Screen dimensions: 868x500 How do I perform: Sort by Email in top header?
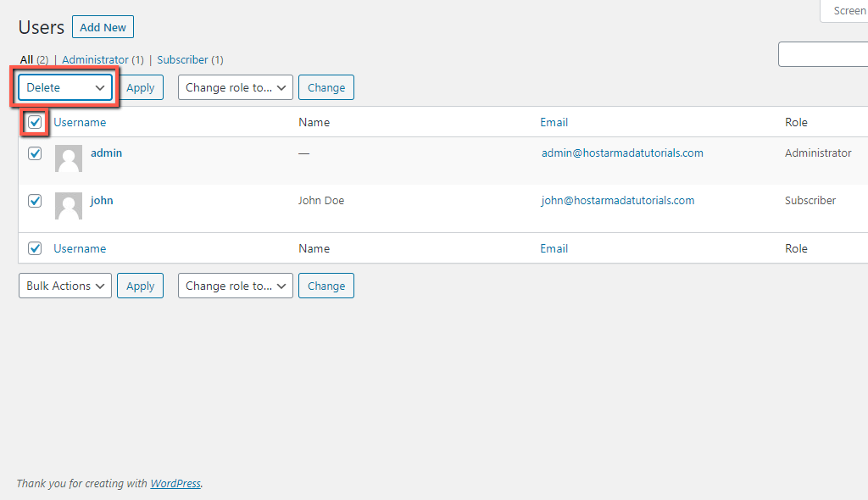click(554, 122)
